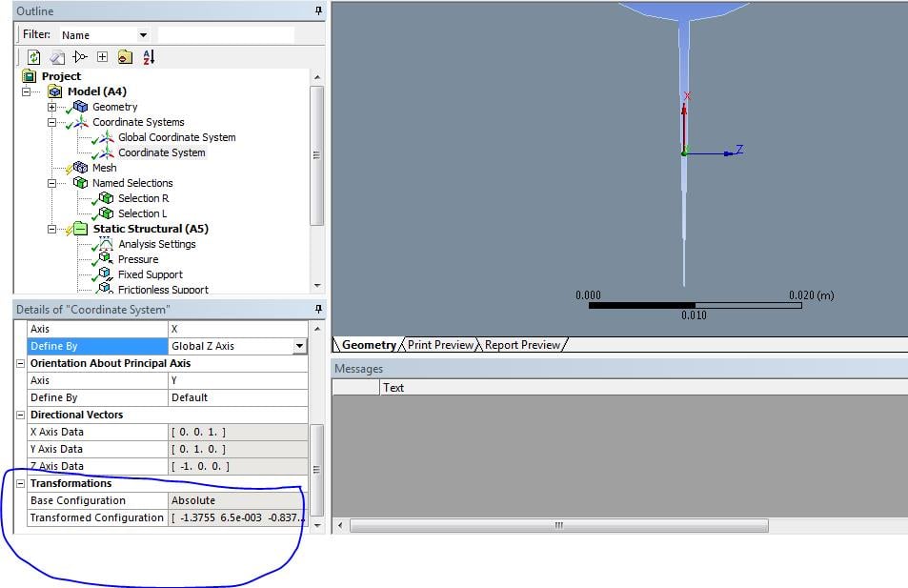This screenshot has width=908, height=588.
Task: Click the tree branch icon in Outline toolbar
Action: coord(80,57)
